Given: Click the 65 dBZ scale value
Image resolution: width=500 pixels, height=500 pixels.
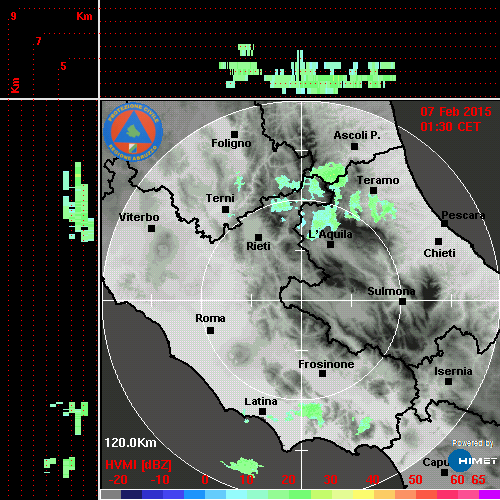Looking at the screenshot, I should click(478, 480).
